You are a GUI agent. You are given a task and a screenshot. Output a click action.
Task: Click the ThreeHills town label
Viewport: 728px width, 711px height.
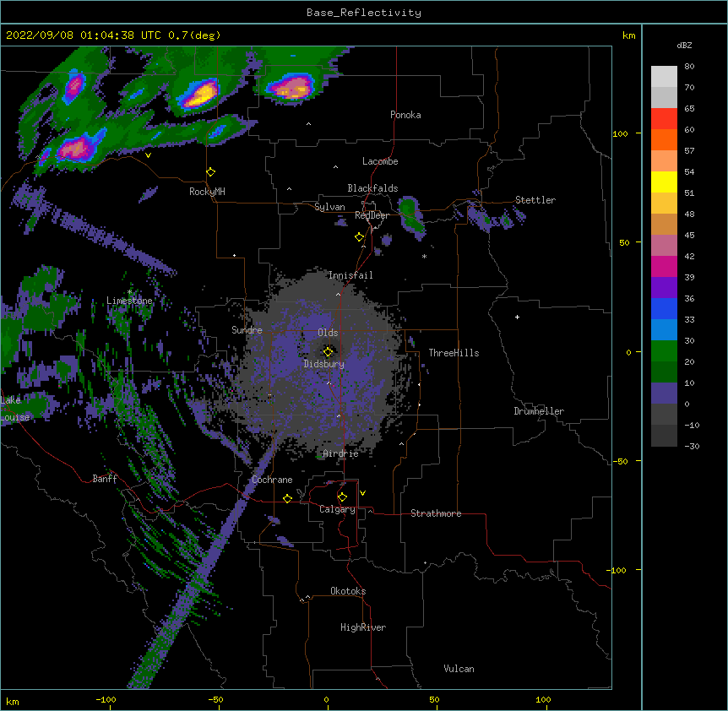click(x=454, y=353)
